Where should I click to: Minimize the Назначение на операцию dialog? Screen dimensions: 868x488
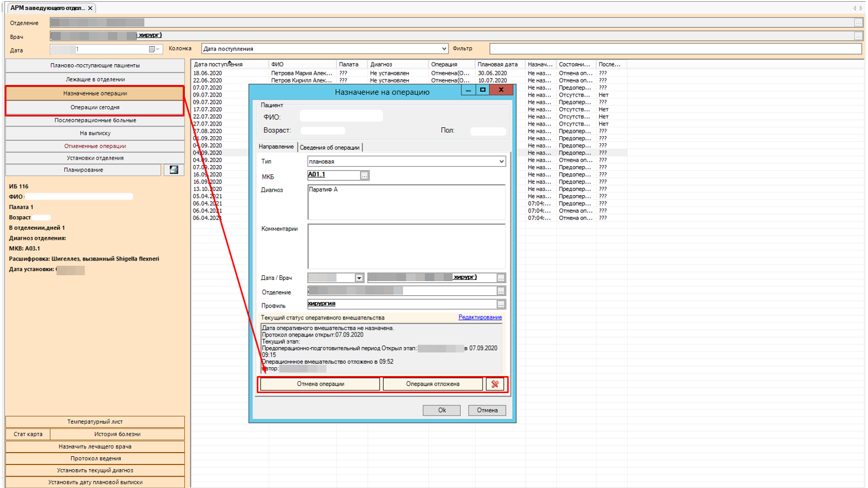coord(468,90)
